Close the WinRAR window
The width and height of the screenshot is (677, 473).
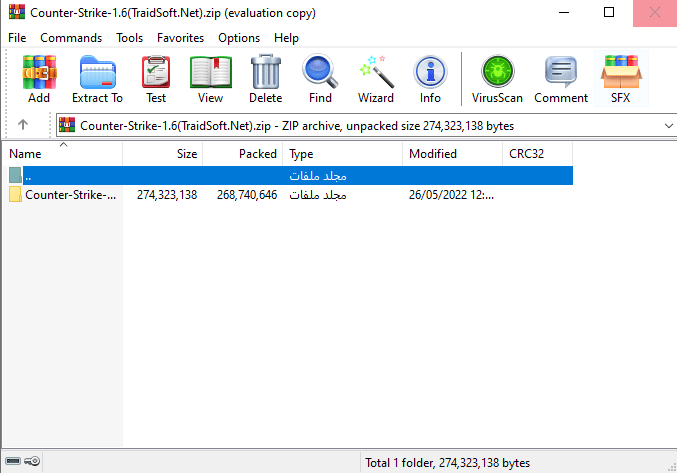point(655,13)
